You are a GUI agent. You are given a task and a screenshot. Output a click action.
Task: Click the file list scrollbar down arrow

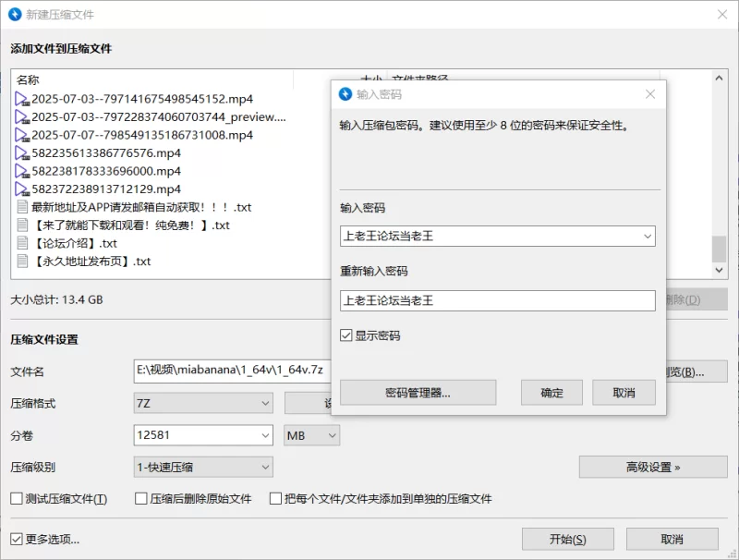pyautogui.click(x=719, y=270)
